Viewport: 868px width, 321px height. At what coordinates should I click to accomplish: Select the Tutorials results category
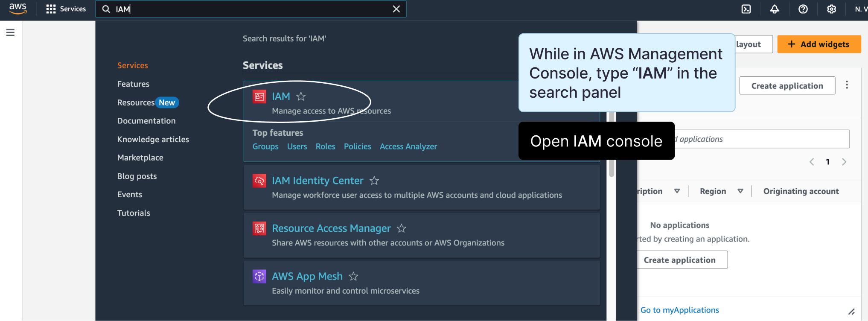point(134,213)
